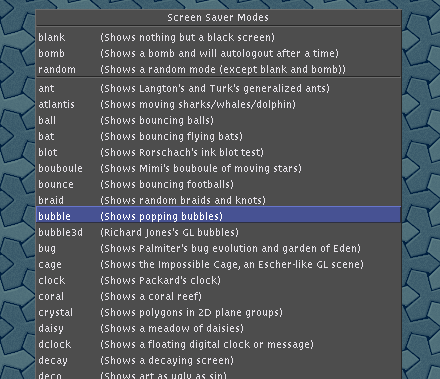Image resolution: width=440 pixels, height=379 pixels.
Task: Pick the braid knots mode
Action: pos(218,200)
